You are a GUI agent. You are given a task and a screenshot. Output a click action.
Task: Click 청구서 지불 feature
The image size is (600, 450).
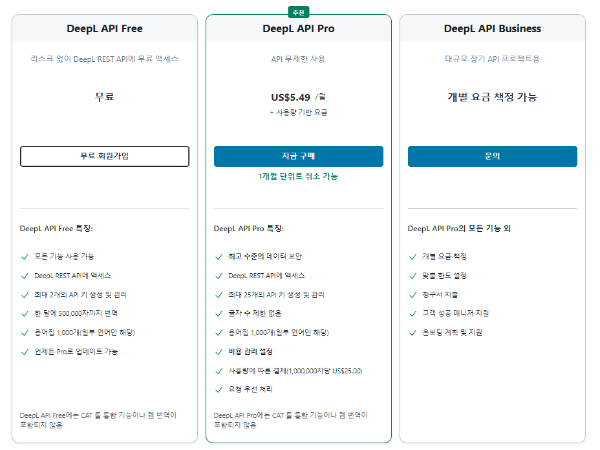coord(440,295)
